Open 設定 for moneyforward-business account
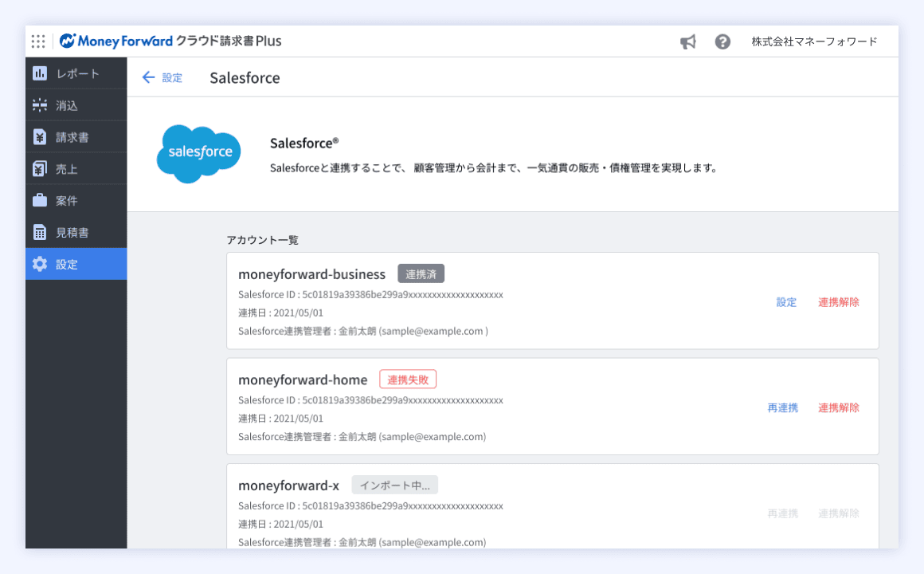 (x=786, y=302)
